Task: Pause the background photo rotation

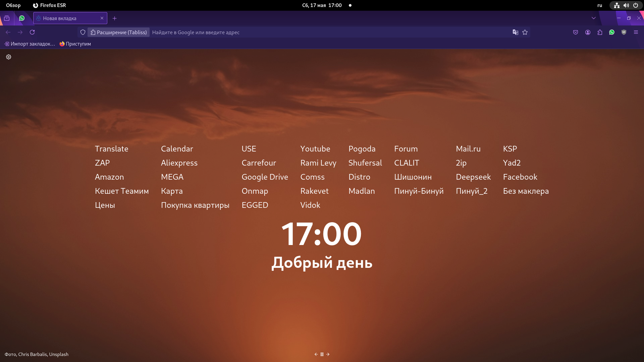Action: [x=322, y=354]
